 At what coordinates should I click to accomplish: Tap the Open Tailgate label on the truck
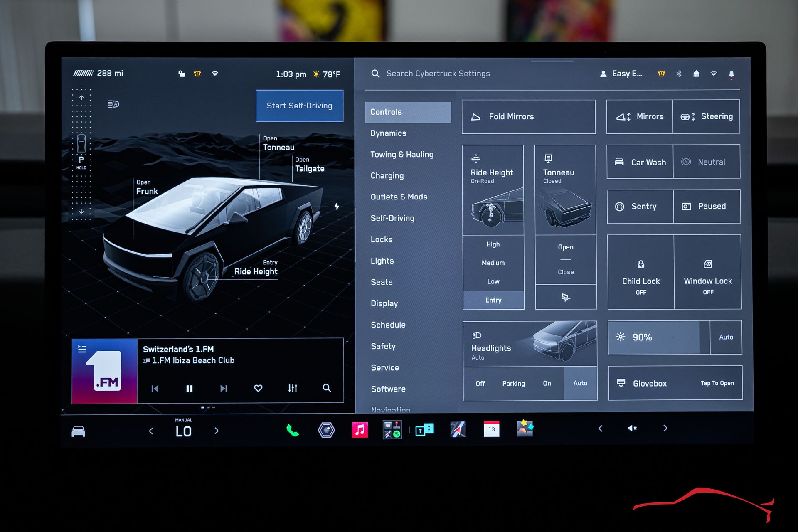point(310,165)
